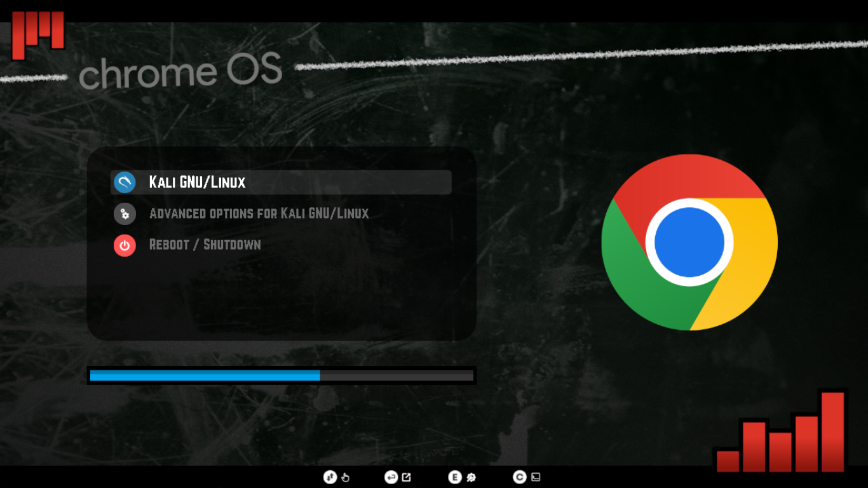Viewport: 868px width, 488px height.
Task: Click the circled E edit key icon
Action: 454,477
